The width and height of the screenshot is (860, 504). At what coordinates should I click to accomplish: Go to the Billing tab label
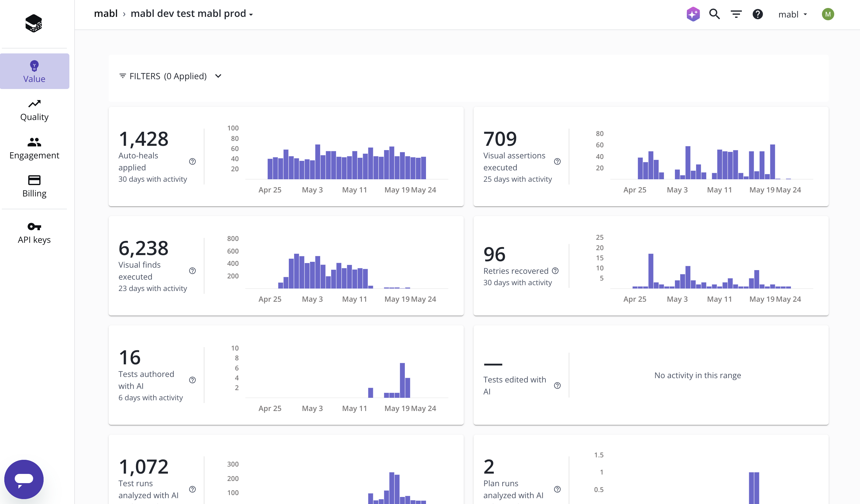click(34, 193)
